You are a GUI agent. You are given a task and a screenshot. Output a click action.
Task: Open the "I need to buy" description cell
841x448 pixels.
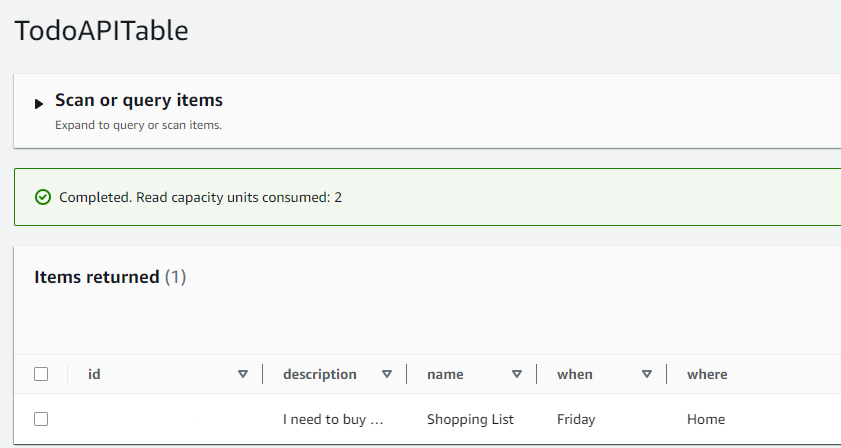click(x=333, y=419)
